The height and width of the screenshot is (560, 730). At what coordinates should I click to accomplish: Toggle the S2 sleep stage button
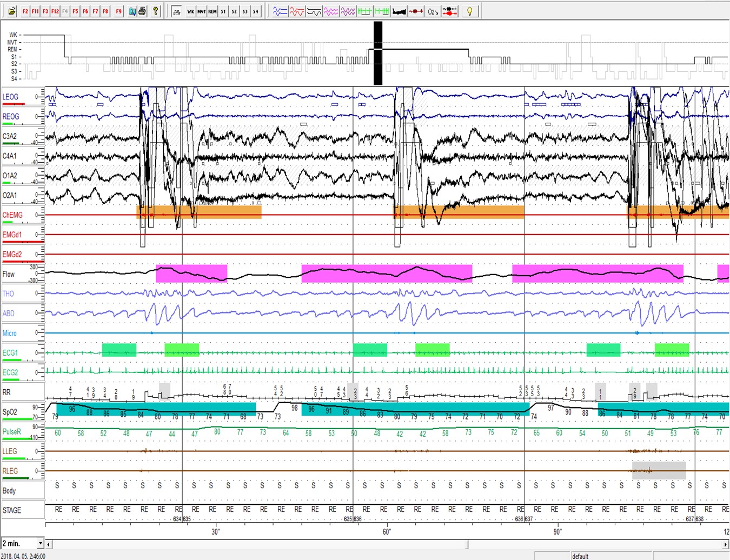click(234, 11)
